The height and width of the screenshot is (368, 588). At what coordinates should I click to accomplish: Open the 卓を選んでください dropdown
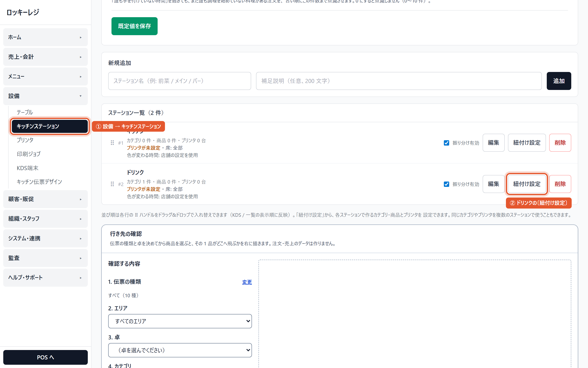pyautogui.click(x=180, y=350)
